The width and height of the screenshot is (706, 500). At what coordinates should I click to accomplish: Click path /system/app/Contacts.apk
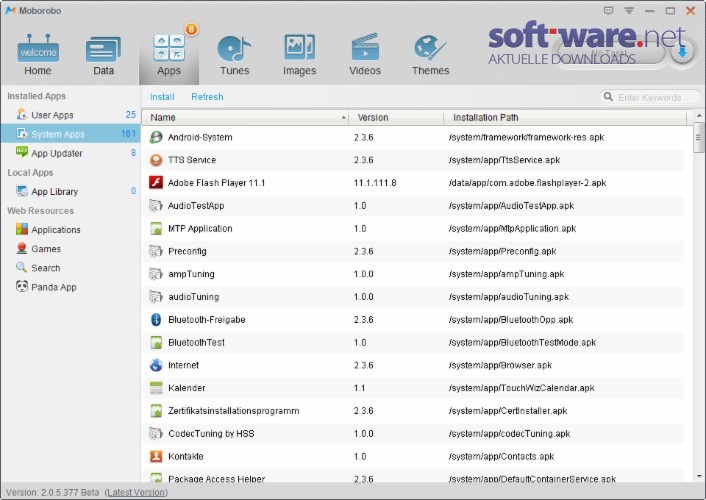(x=501, y=456)
